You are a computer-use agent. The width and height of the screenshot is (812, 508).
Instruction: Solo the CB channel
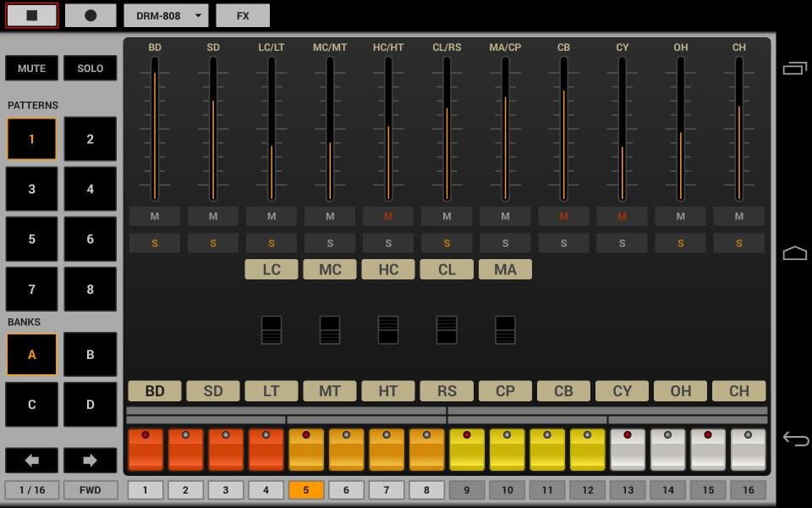pos(563,244)
